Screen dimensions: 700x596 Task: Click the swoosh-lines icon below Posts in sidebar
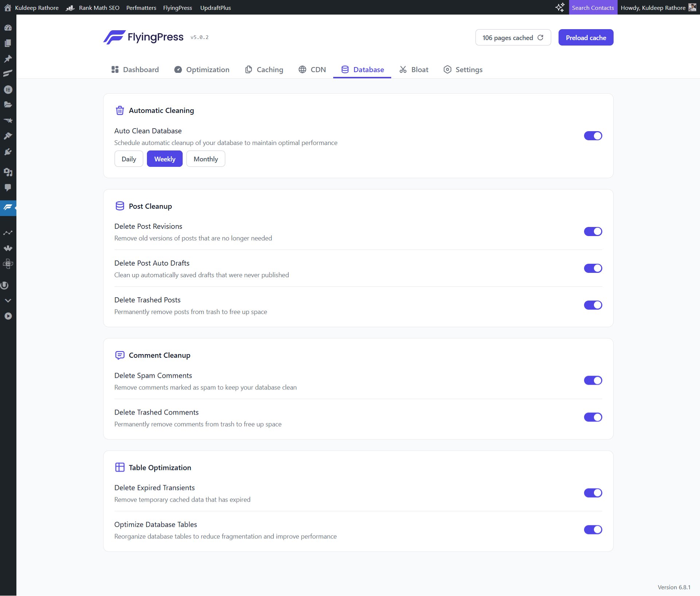coord(8,74)
